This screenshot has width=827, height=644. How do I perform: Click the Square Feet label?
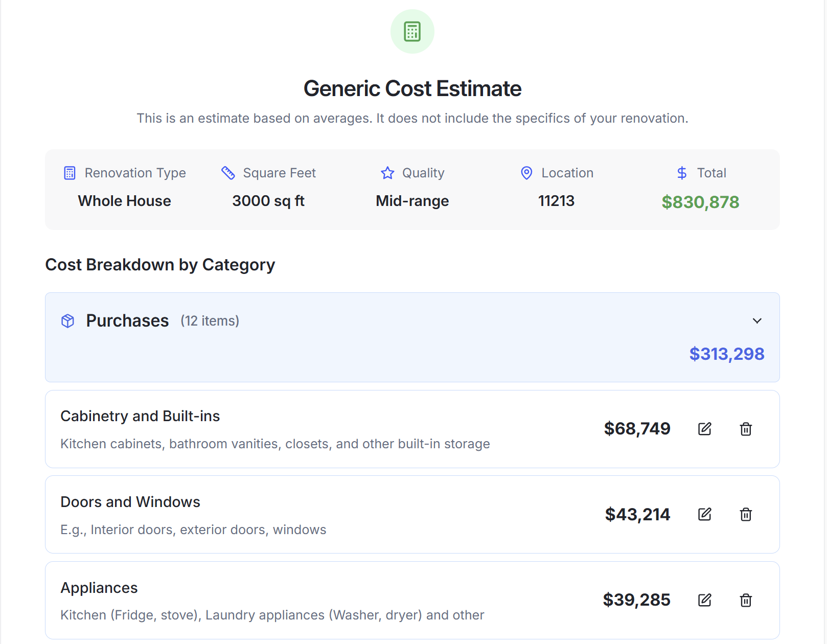(x=280, y=173)
